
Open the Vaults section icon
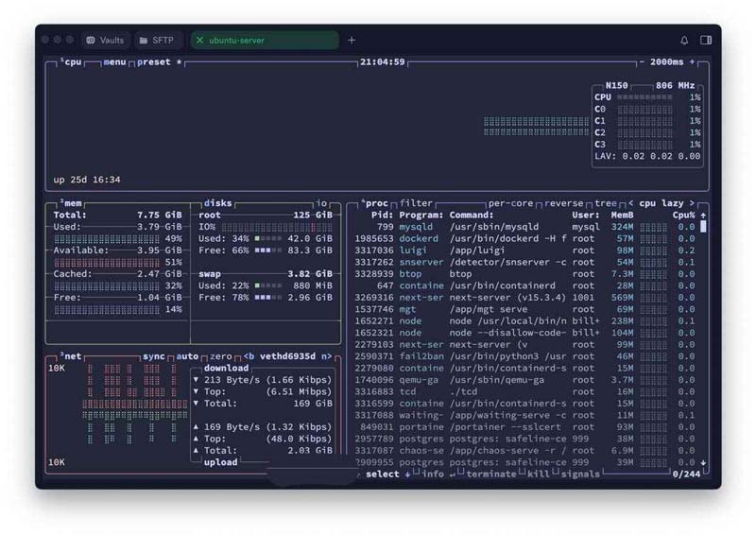(91, 41)
